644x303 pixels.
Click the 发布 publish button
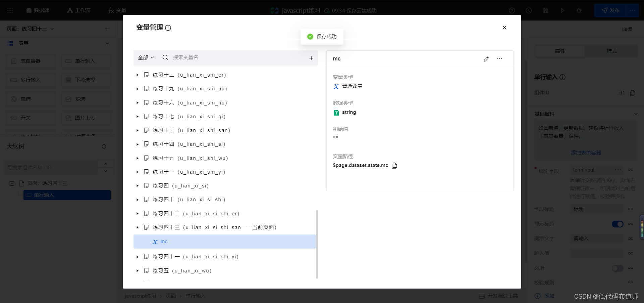coord(610,10)
